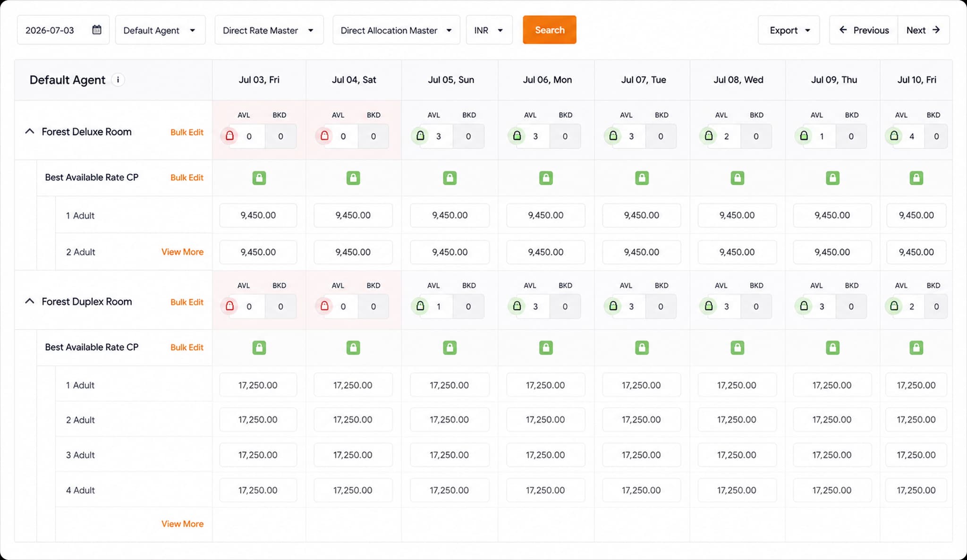Image resolution: width=967 pixels, height=560 pixels.
Task: Click green lock for Forest Deluxe Room Jul 06
Action: point(517,136)
